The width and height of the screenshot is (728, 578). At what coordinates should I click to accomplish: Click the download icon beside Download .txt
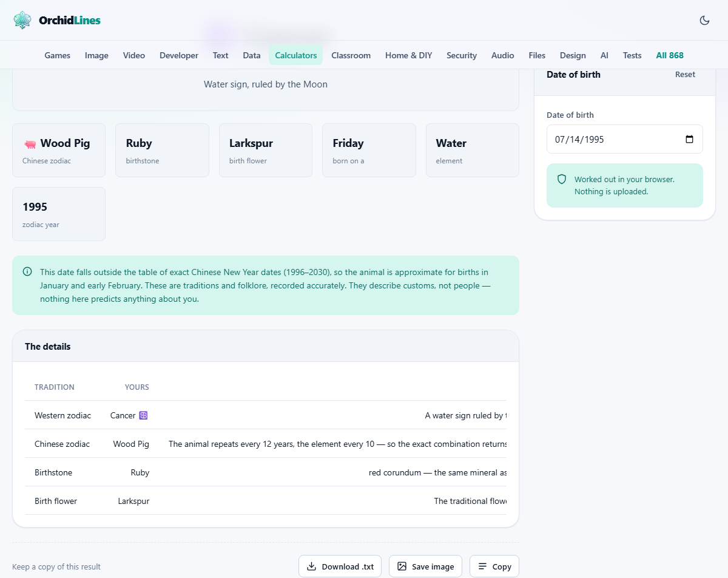click(311, 566)
